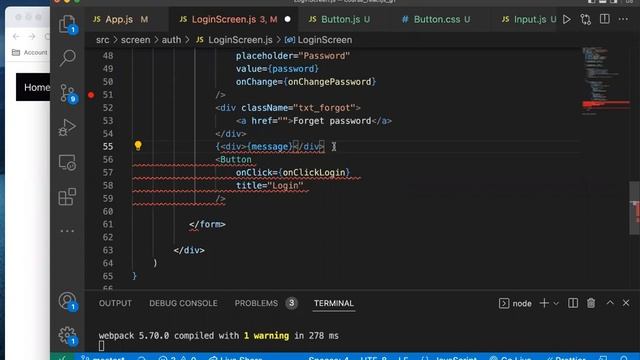640x360 pixels.
Task: Click the 'Button' component tag on line 56
Action: tap(236, 160)
